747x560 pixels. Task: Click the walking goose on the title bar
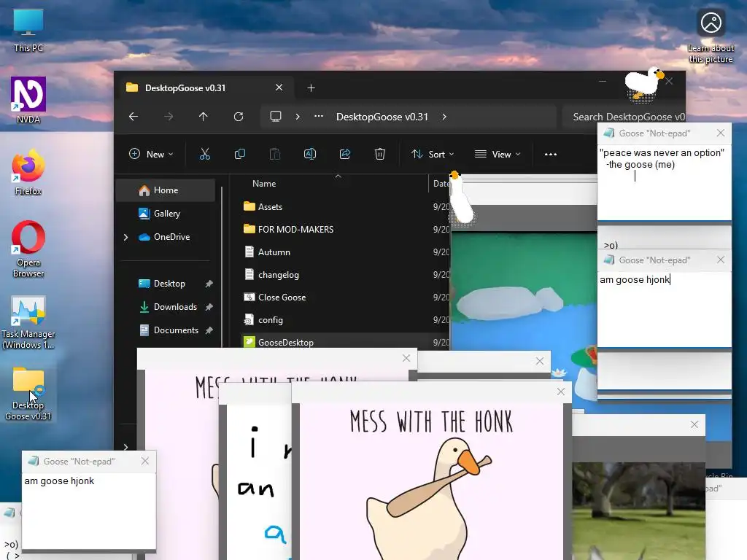(x=643, y=85)
